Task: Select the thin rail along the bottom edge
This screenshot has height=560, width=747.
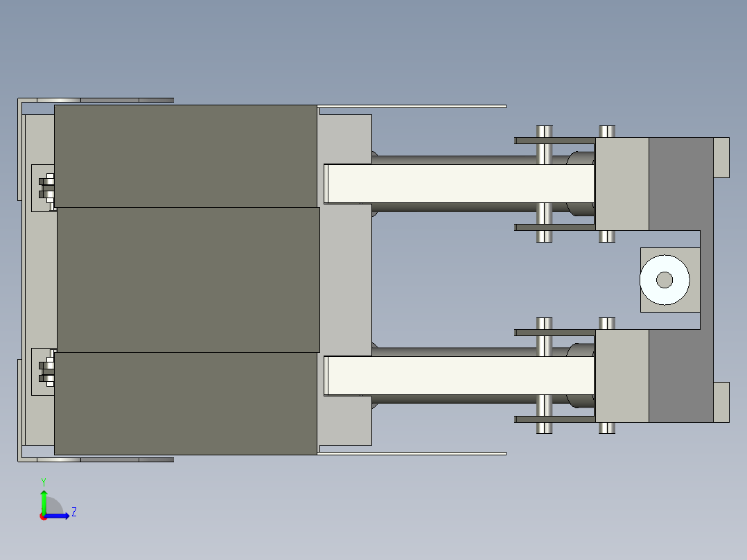Action: (x=412, y=453)
